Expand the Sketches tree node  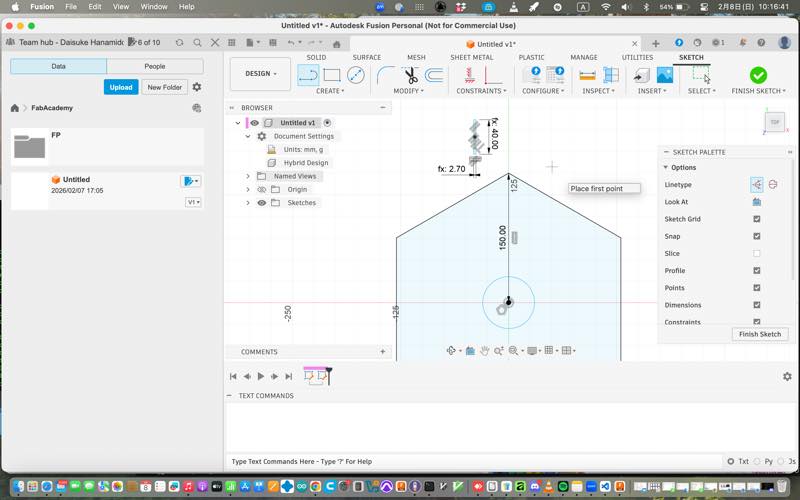(248, 203)
